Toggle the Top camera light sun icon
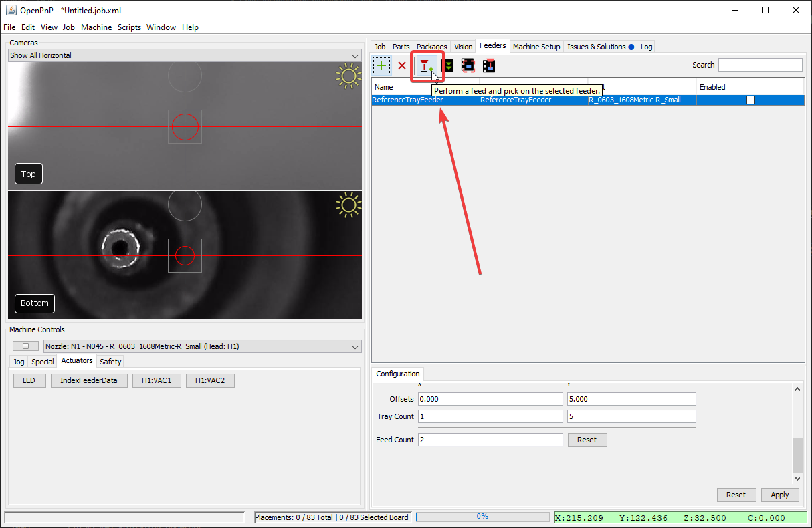 click(x=348, y=76)
